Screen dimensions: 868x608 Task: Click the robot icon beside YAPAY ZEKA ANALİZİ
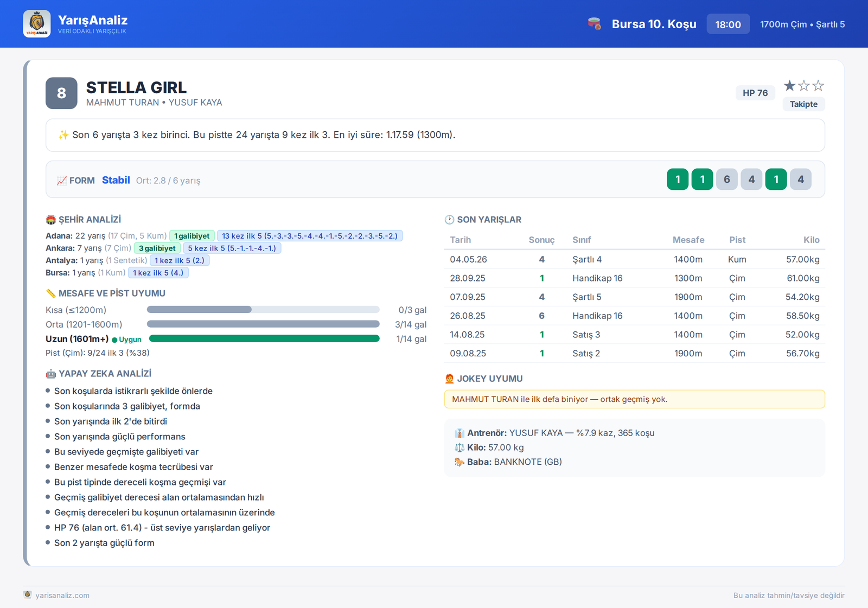[51, 374]
